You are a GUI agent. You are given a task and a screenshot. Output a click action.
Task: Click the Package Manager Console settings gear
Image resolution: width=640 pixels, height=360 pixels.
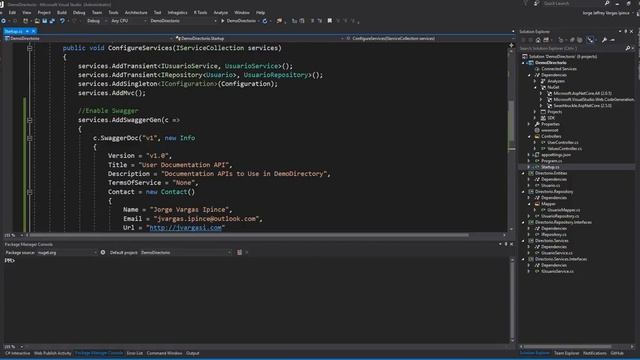tap(103, 253)
